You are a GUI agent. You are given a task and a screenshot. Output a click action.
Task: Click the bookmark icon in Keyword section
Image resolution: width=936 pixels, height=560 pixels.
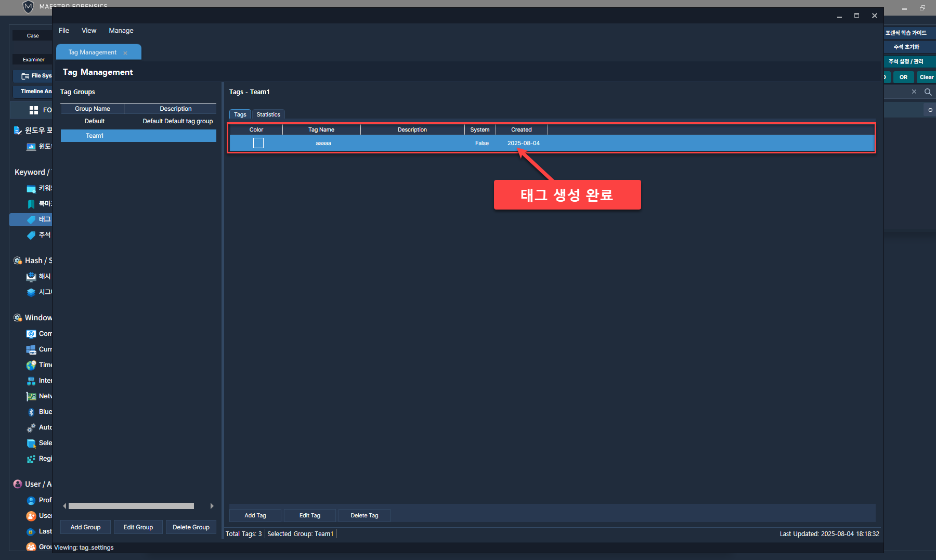tap(31, 204)
